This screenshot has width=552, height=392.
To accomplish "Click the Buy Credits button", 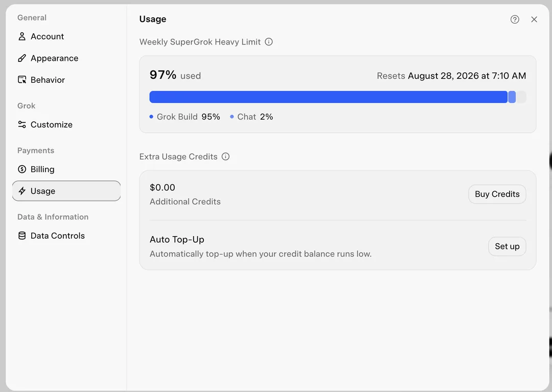I will click(x=497, y=194).
